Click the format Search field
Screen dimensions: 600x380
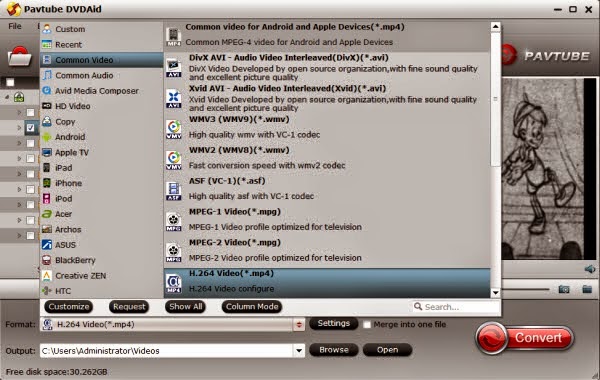pos(456,307)
